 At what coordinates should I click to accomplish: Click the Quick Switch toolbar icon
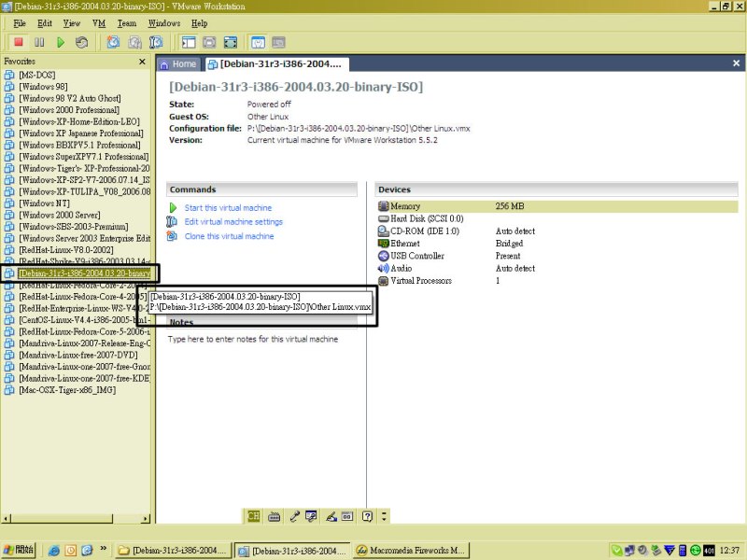(x=209, y=42)
